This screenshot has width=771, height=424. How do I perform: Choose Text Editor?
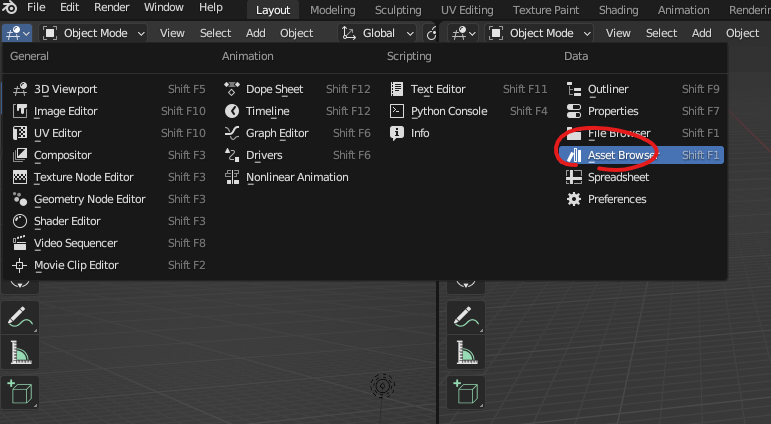[468, 89]
